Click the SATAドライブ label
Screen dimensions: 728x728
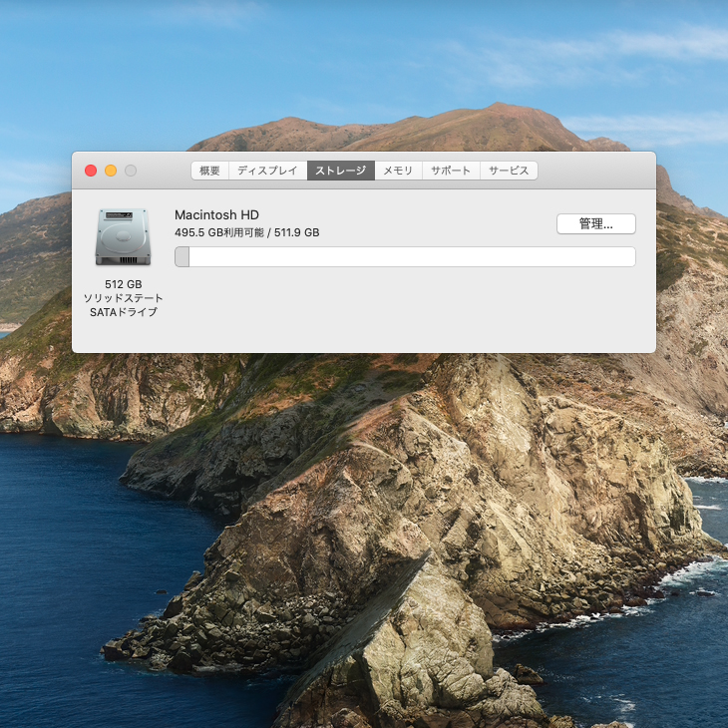point(123,312)
